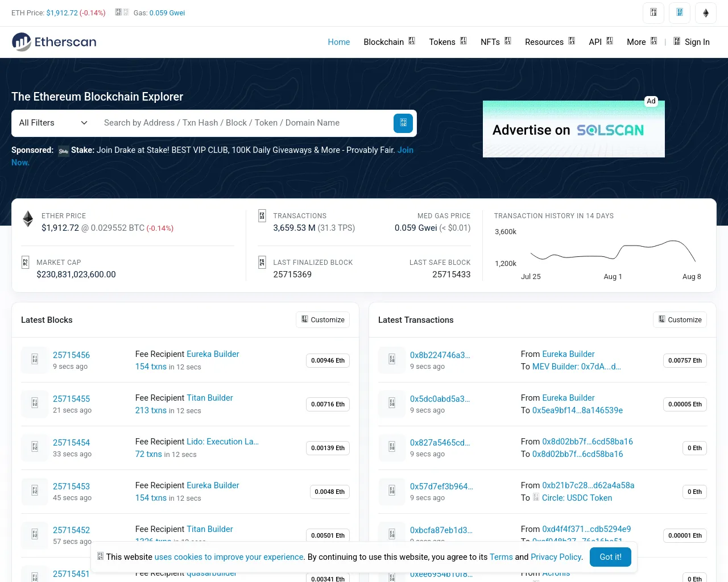Image resolution: width=728 pixels, height=582 pixels.
Task: Click Sign In
Action: (x=697, y=42)
